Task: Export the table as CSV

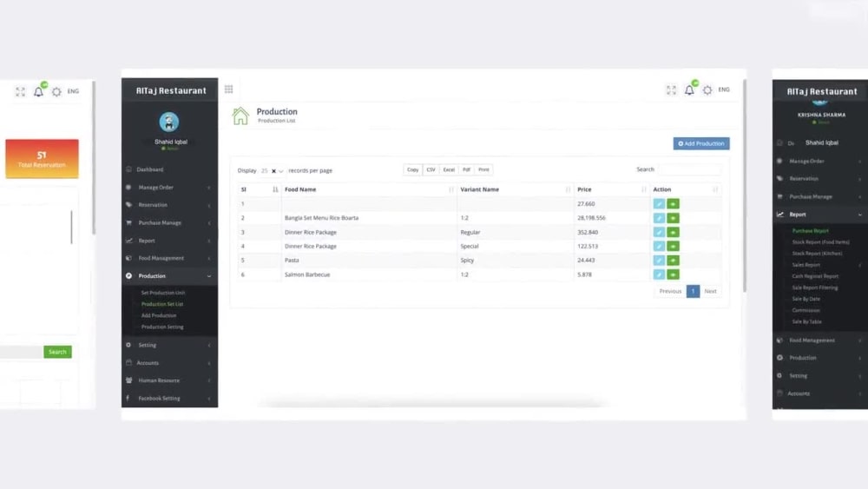Action: pos(431,170)
